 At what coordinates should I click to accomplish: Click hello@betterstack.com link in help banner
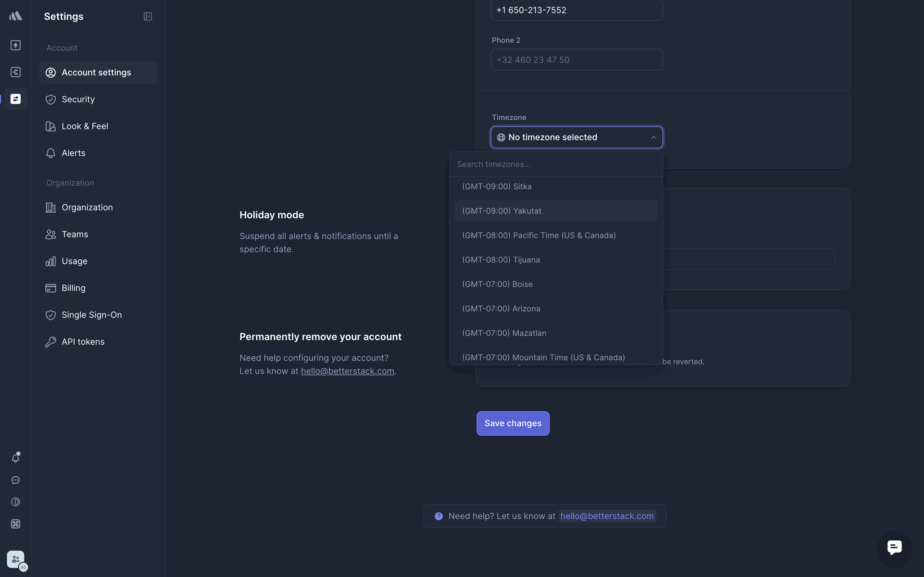(607, 516)
